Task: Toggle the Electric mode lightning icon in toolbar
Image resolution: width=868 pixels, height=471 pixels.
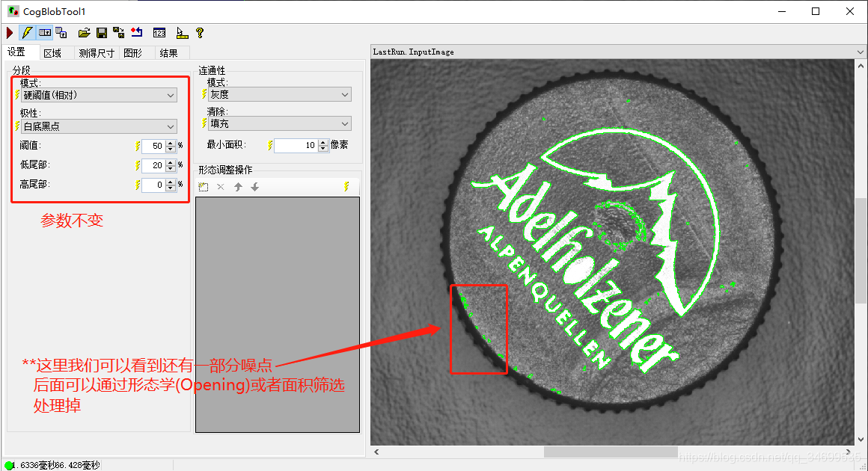Action: 27,33
